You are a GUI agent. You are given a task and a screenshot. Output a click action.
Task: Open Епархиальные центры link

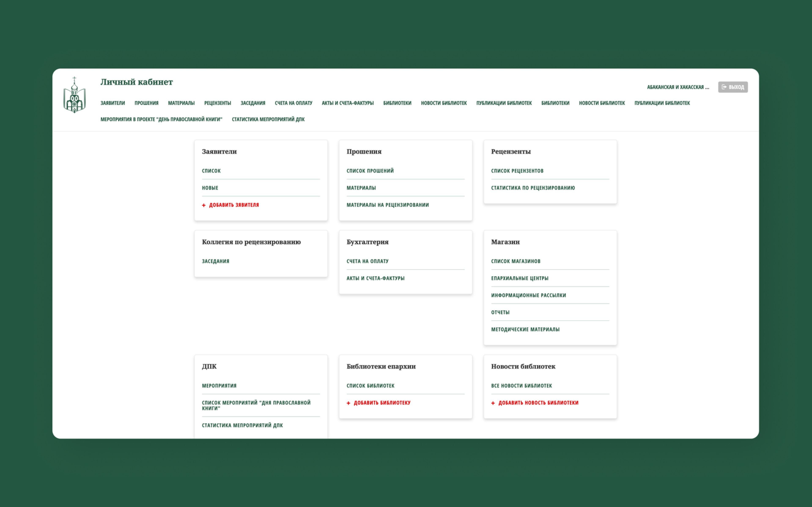pyautogui.click(x=519, y=278)
